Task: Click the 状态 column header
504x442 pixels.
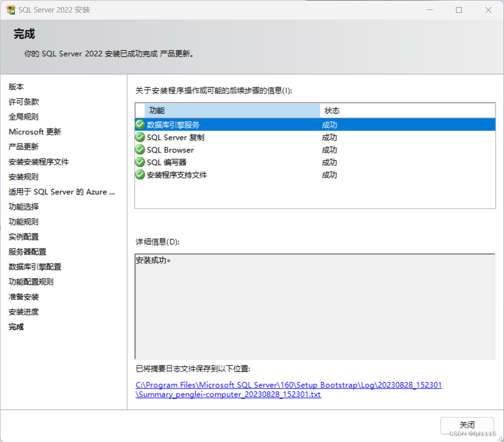Action: coord(407,110)
